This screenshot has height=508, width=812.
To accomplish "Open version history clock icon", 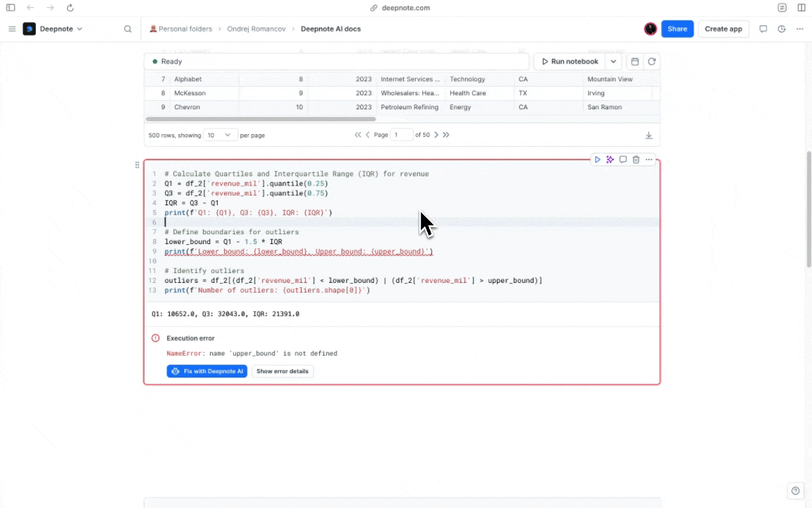I will [x=782, y=29].
